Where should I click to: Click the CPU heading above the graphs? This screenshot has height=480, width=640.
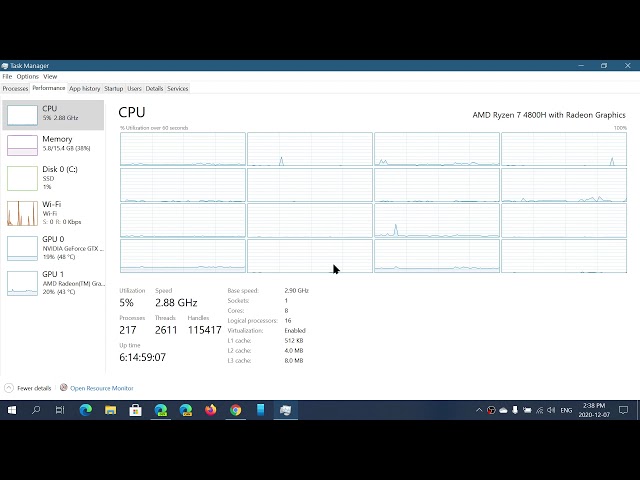132,112
